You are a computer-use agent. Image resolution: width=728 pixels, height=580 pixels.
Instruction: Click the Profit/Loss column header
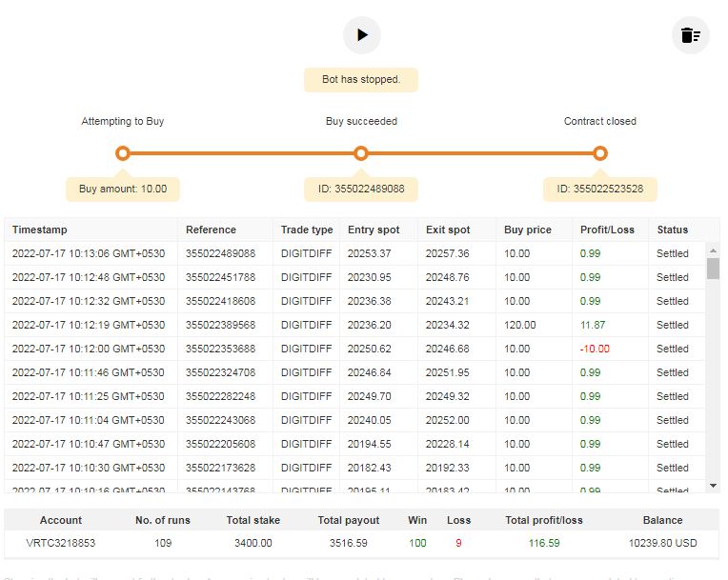(x=607, y=230)
